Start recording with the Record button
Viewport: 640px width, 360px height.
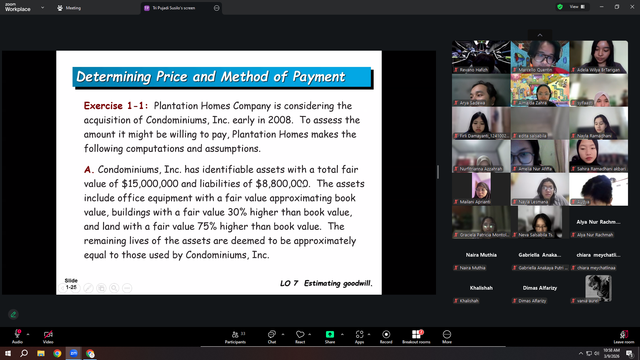point(386,337)
